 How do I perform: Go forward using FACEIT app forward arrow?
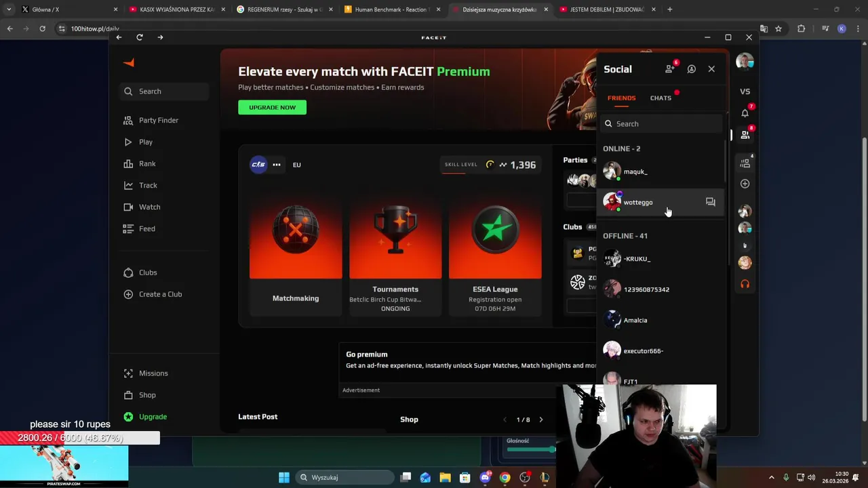point(160,37)
